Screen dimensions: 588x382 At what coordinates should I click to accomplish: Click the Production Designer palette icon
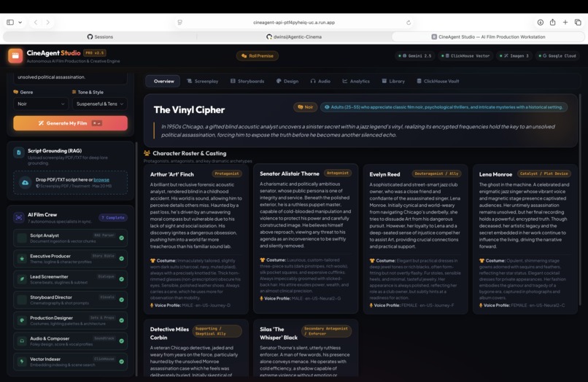22,321
